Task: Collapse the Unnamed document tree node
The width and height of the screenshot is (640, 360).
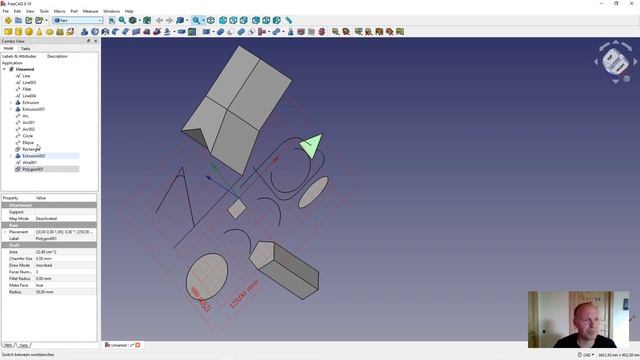Action: coord(4,69)
